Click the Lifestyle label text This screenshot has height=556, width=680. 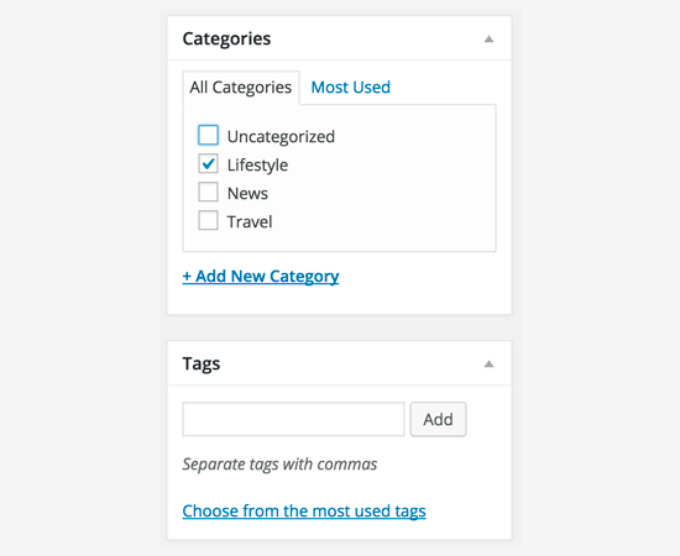tap(257, 165)
